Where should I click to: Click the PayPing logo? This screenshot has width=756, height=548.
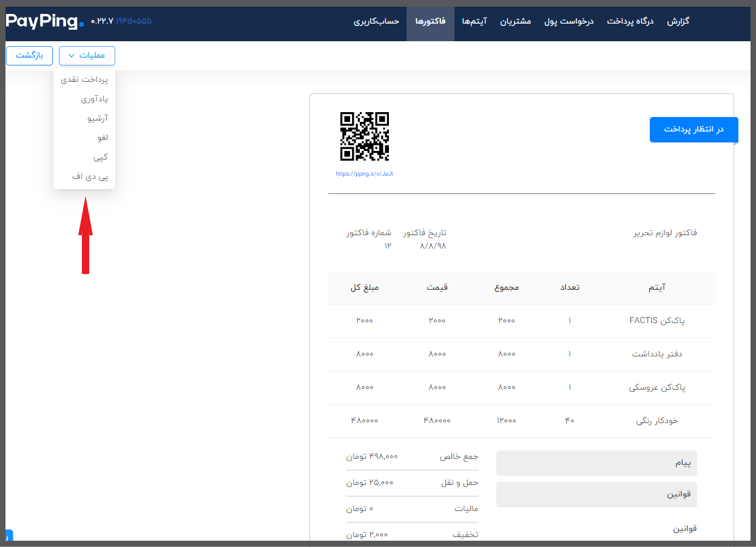(x=45, y=22)
